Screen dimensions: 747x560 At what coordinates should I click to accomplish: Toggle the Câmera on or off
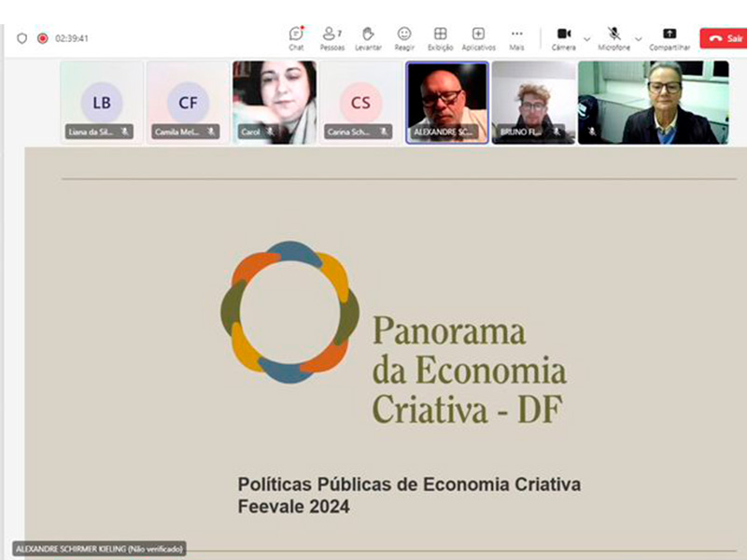coord(564,38)
